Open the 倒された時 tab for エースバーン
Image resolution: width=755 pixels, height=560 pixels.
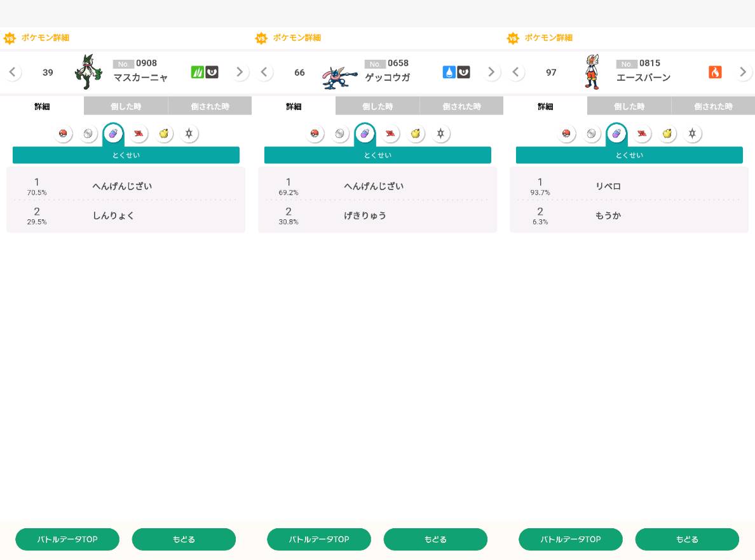[x=713, y=106]
